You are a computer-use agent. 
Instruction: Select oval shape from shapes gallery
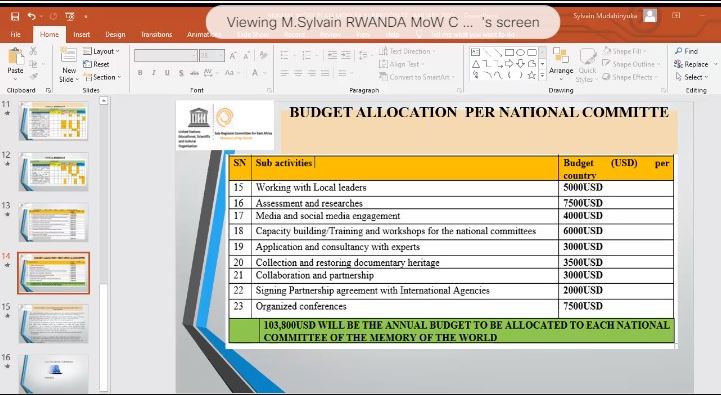click(x=520, y=52)
